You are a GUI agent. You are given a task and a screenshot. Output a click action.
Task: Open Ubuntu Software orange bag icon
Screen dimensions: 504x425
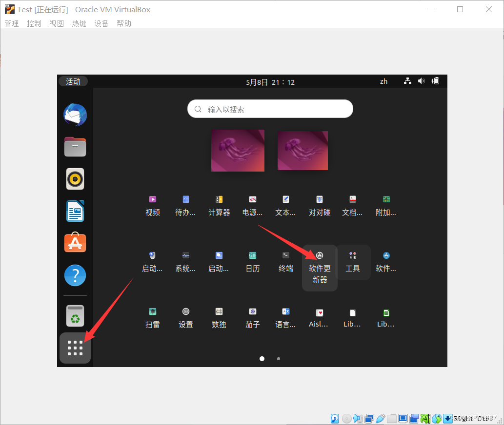coord(75,242)
